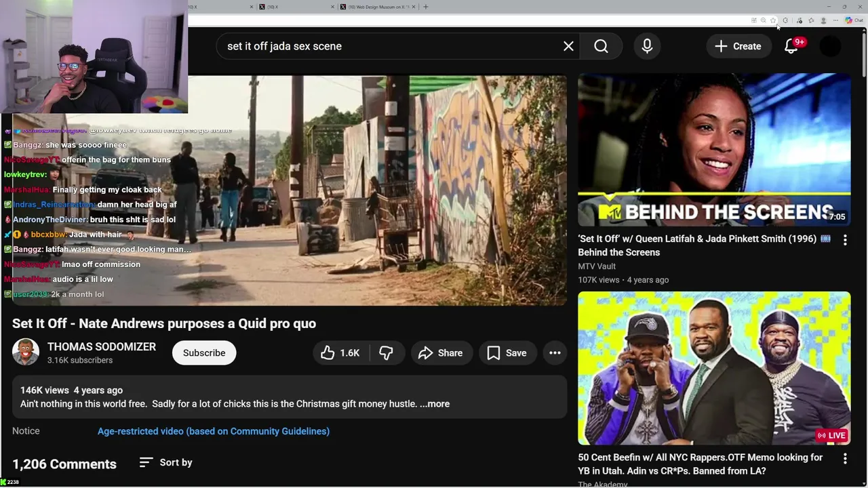868x488 pixels.
Task: Open MTV Vault channel link
Action: click(597, 266)
